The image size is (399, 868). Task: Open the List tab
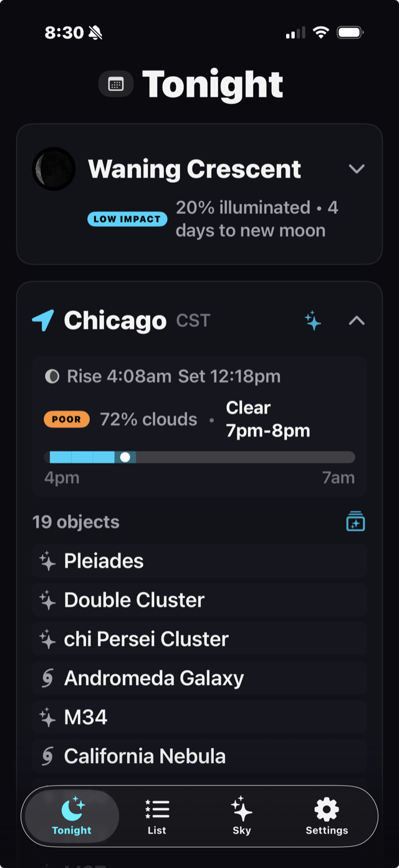pyautogui.click(x=156, y=816)
